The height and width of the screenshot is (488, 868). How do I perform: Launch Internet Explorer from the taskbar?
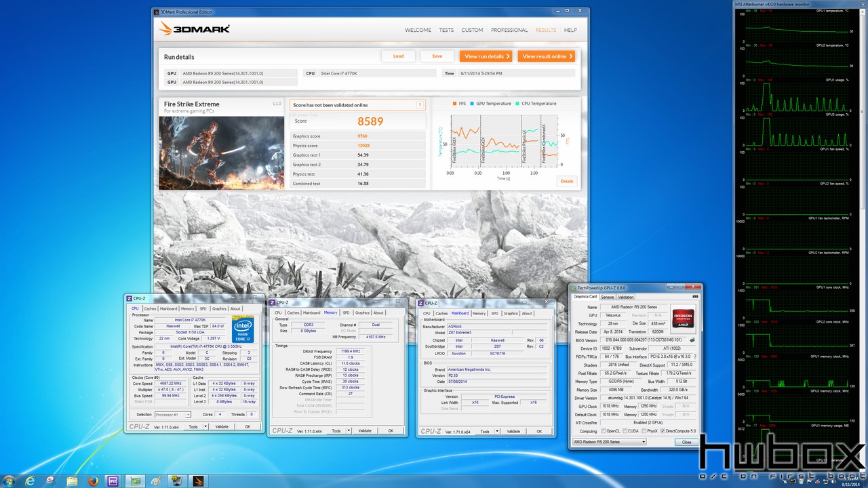[30, 481]
